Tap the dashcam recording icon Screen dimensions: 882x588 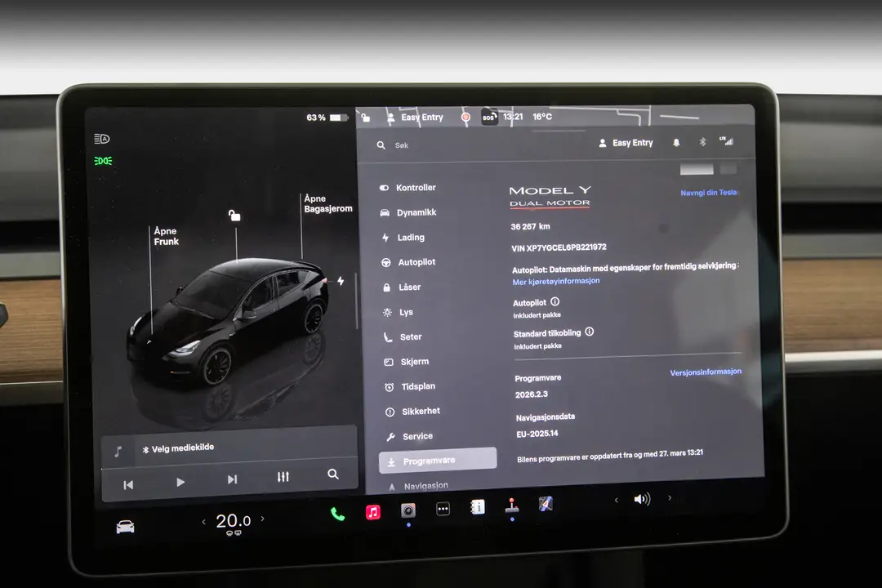click(x=465, y=117)
